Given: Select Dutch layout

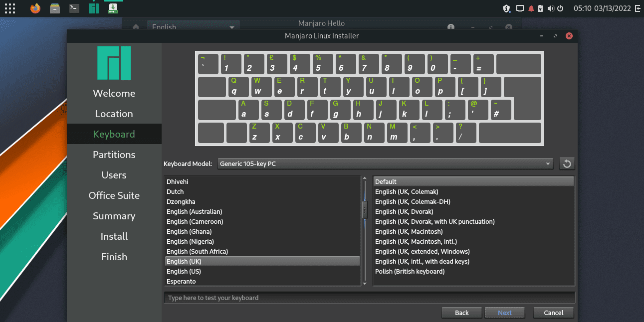Looking at the screenshot, I should 262,191.
